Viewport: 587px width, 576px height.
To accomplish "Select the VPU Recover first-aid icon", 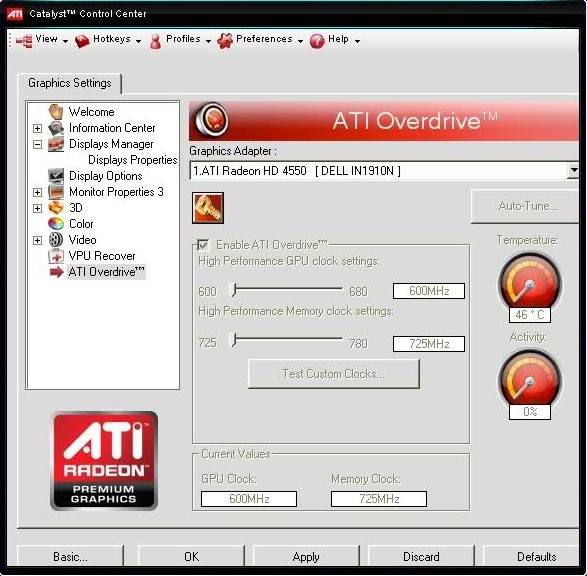I will tap(56, 256).
